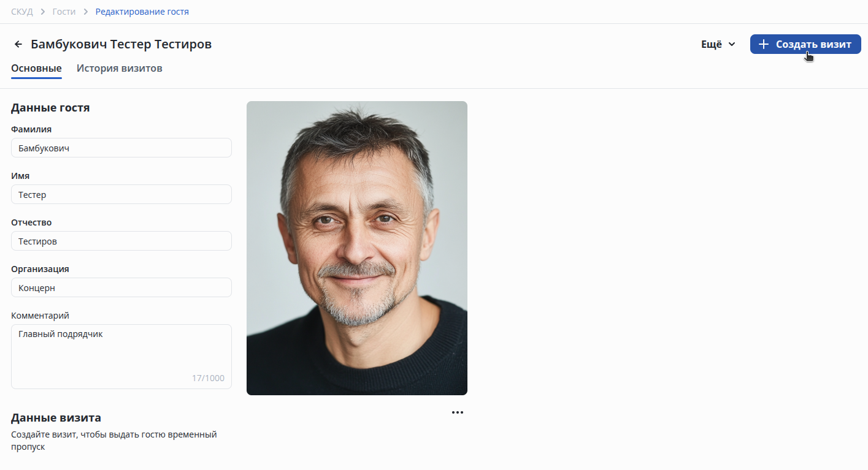
Task: Select the Отчество field with Тестиров
Action: click(121, 241)
